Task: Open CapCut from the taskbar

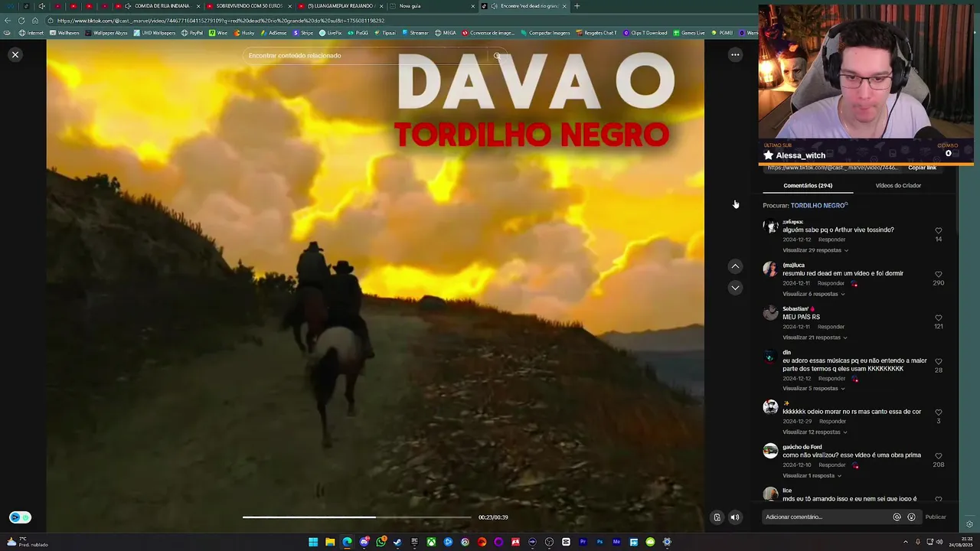Action: [x=566, y=542]
